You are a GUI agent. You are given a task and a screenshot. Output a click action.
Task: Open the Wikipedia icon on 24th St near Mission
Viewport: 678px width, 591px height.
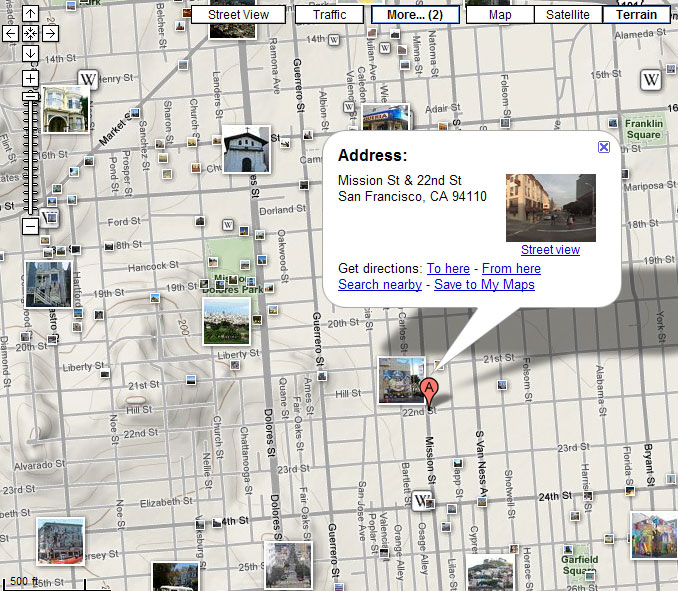[421, 501]
